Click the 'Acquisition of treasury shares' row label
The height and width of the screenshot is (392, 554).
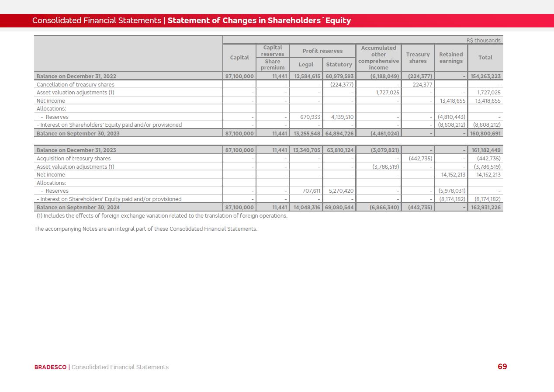(74, 159)
